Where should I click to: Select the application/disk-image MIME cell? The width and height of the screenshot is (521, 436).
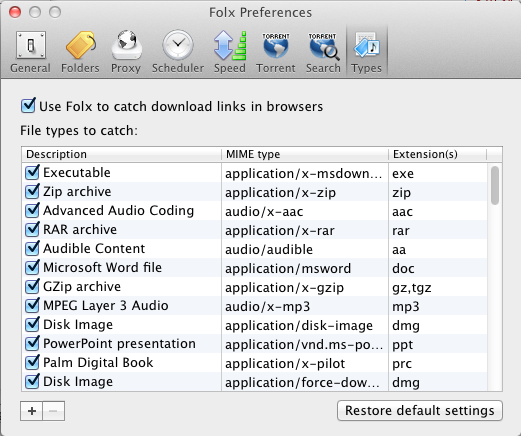305,325
